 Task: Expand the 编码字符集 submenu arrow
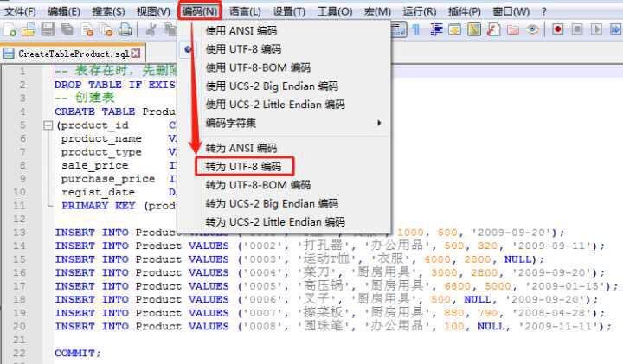tap(379, 123)
